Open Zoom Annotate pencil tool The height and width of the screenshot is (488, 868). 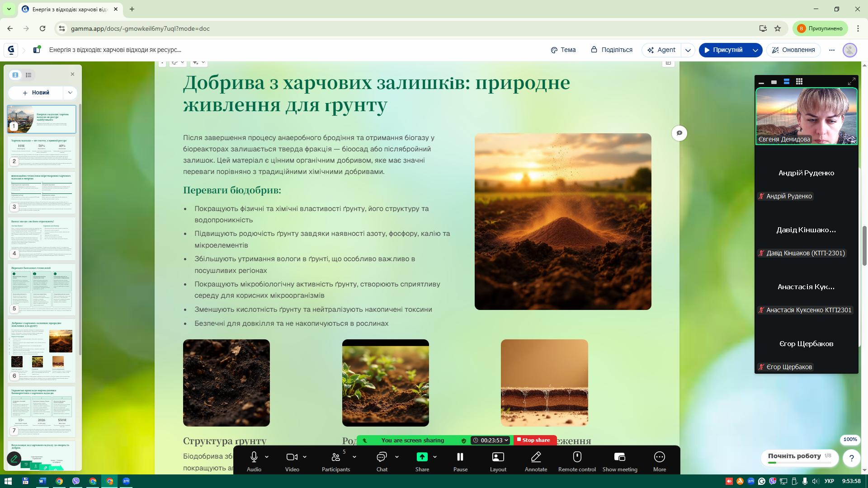[x=536, y=457]
